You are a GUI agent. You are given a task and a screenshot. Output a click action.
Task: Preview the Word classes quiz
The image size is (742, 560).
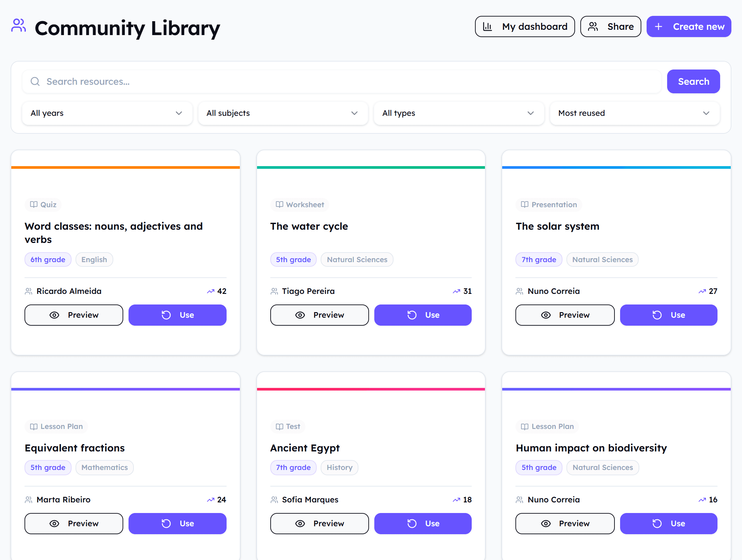click(x=74, y=315)
